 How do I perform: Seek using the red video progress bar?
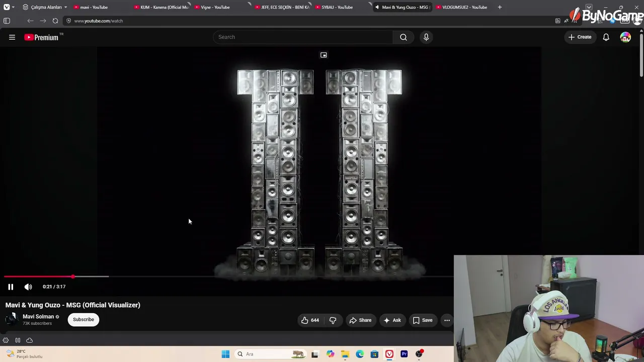click(229, 277)
